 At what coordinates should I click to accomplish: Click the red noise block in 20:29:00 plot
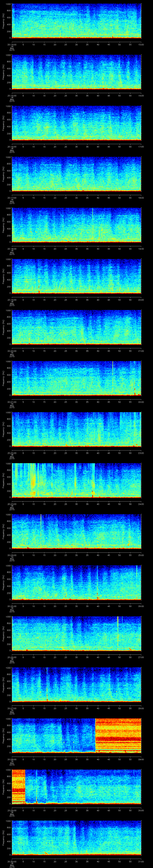click(19, 787)
